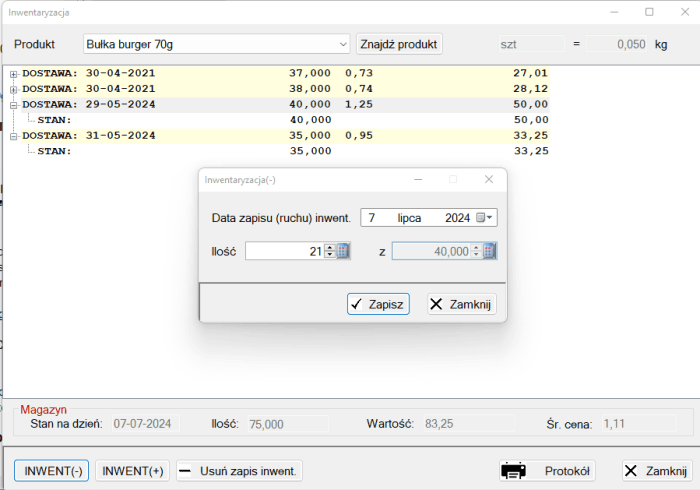
Task: Select the STAN row under DOSTAWA 31-05-2024
Action: click(x=54, y=151)
